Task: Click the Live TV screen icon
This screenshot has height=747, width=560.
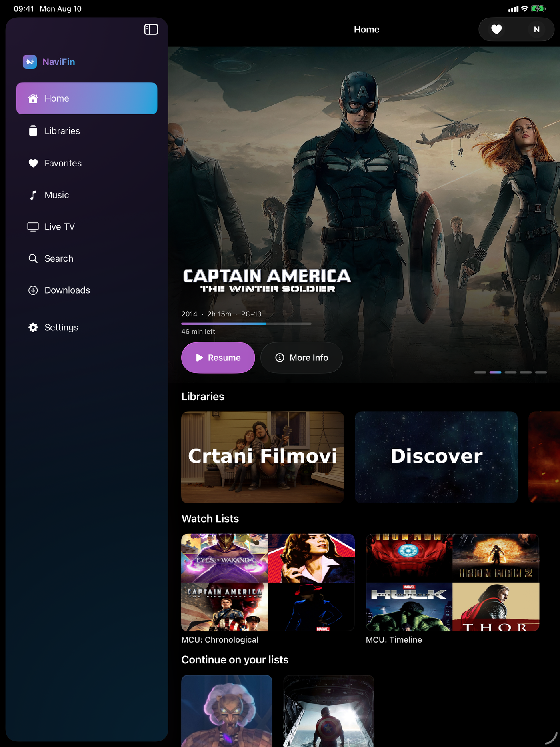Action: (33, 227)
